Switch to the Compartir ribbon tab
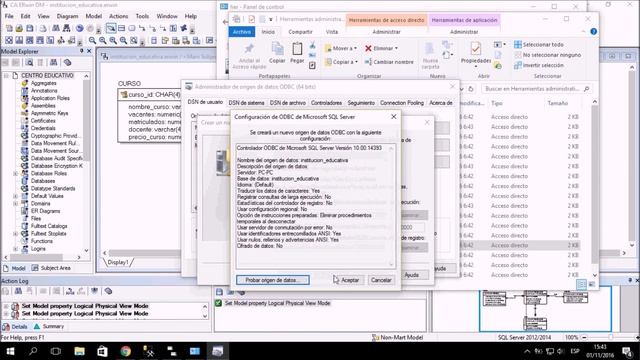The height and width of the screenshot is (360, 640). click(300, 31)
